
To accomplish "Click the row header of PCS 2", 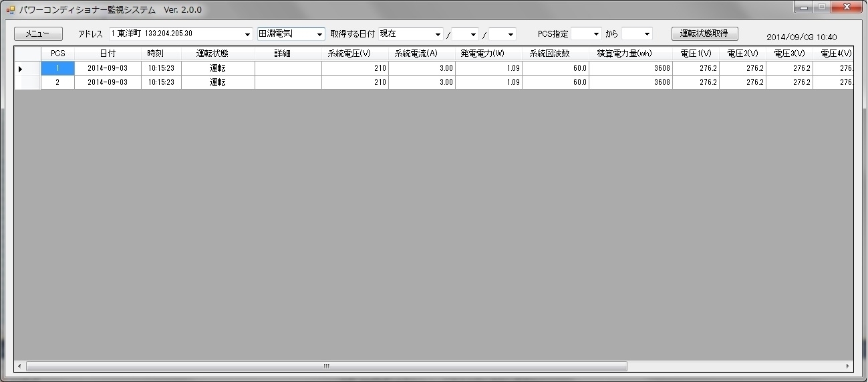I will [x=27, y=82].
